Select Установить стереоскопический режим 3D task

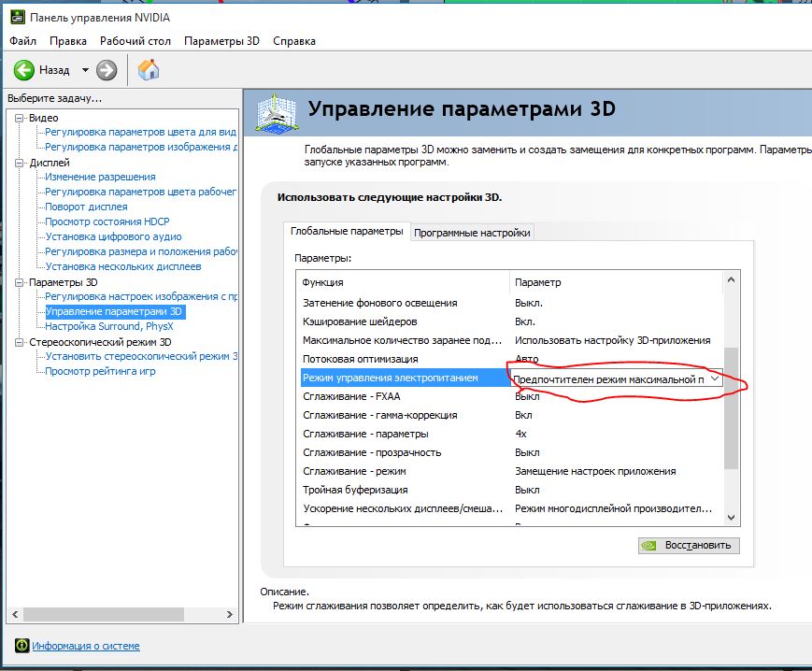(x=141, y=356)
